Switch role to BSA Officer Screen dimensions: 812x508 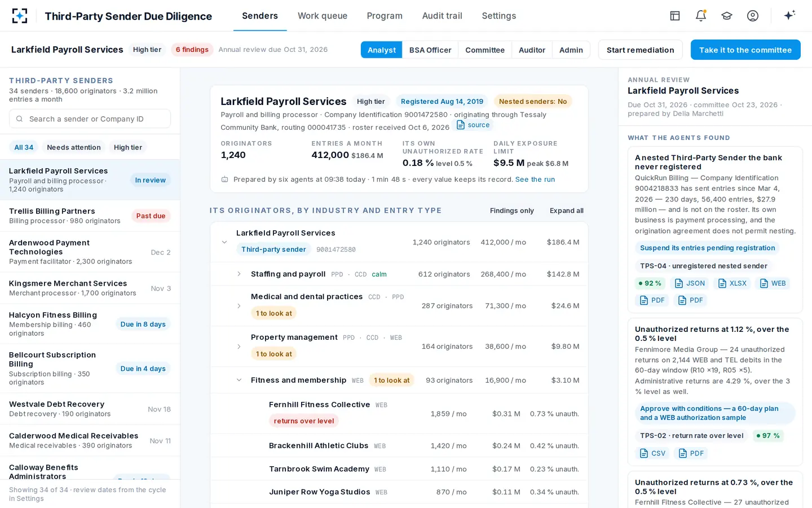pos(430,50)
